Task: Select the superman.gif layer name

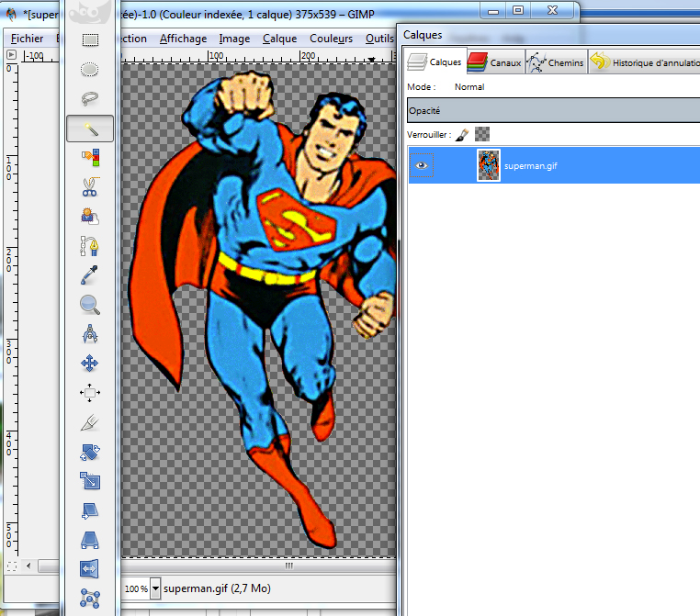Action: tap(530, 166)
